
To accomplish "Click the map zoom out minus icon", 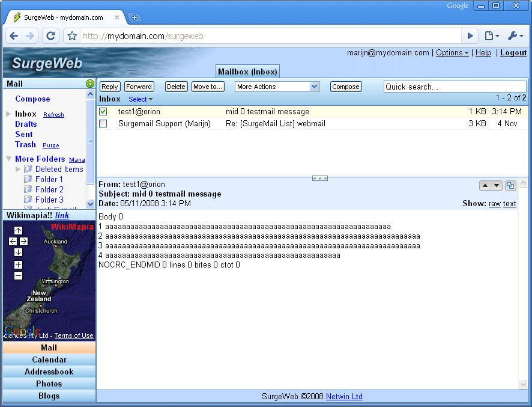I will click(18, 275).
